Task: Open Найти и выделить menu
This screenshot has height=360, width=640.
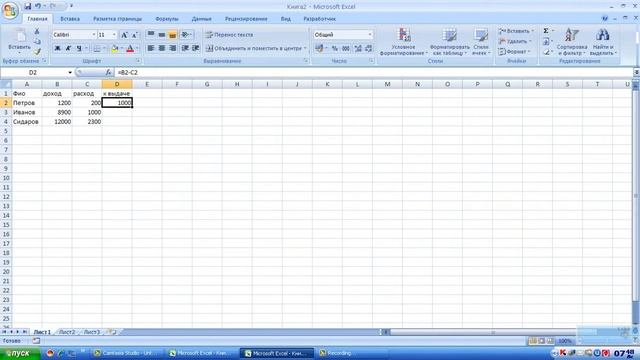Action: [x=603, y=42]
